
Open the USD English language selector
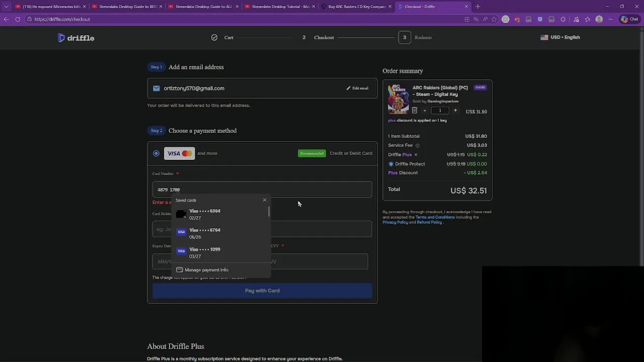click(x=560, y=37)
